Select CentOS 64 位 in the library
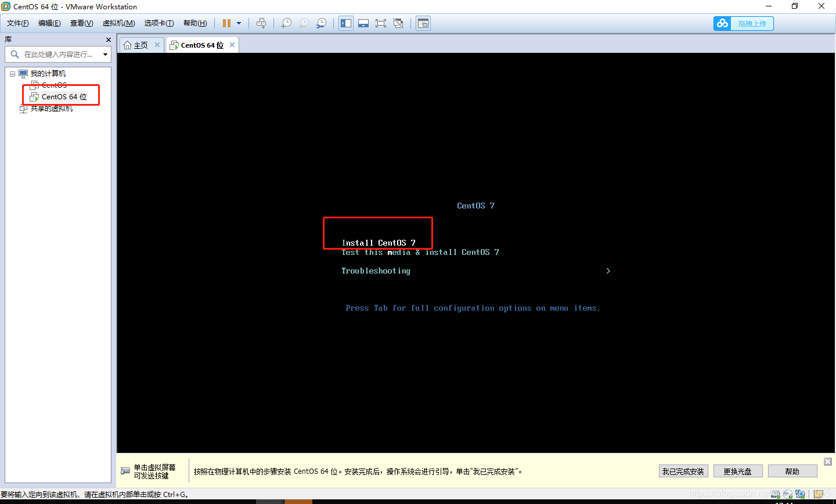 coord(64,97)
